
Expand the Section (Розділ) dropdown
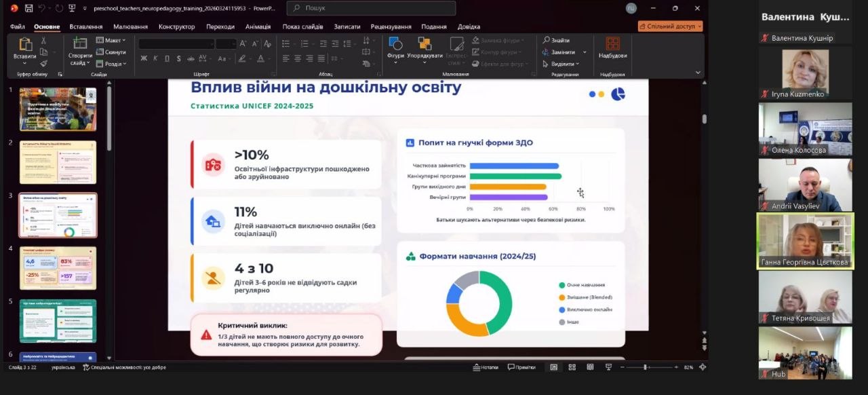pos(113,64)
